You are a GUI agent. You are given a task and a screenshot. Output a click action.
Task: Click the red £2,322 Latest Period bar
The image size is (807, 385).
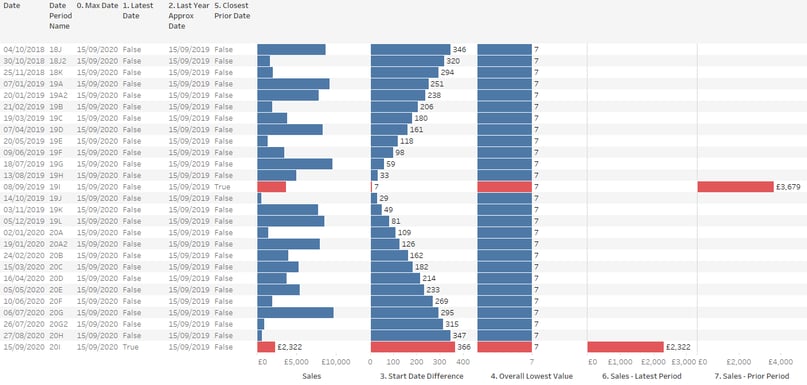[625, 347]
